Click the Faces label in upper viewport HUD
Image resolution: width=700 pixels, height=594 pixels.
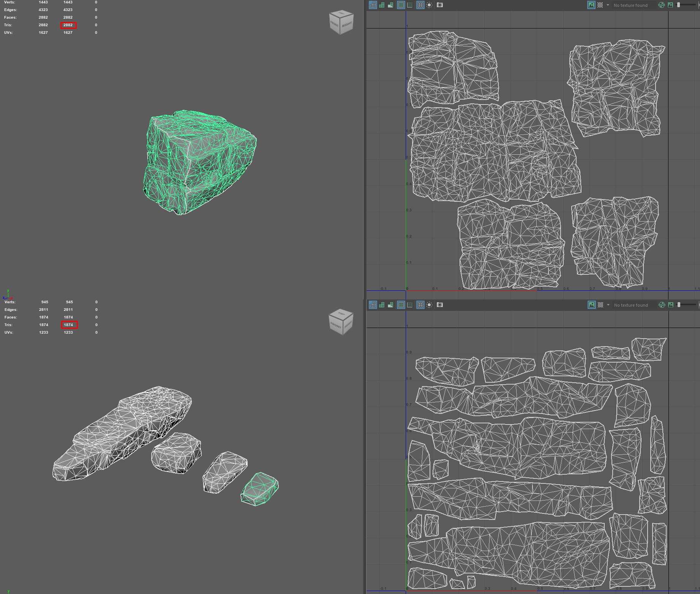tap(10, 17)
